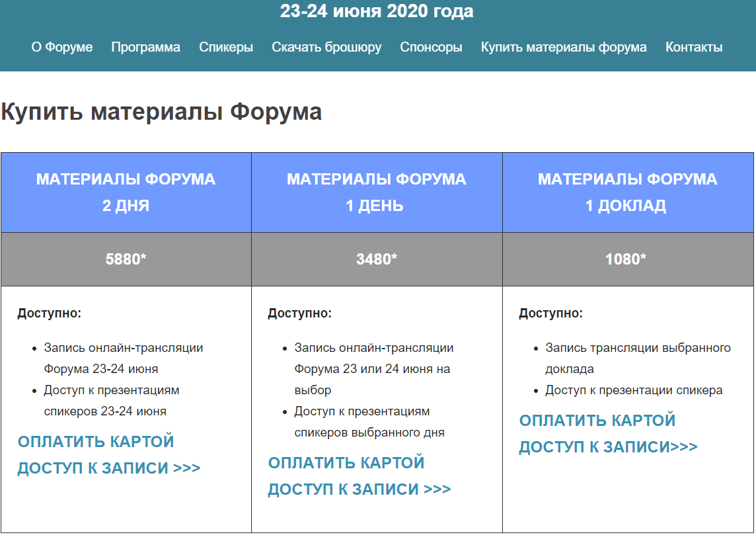Click ОПЛАТИТЬ КАРТОЙ under the 1 ДЕНЬ plan
The width and height of the screenshot is (756, 547).
pos(346,463)
